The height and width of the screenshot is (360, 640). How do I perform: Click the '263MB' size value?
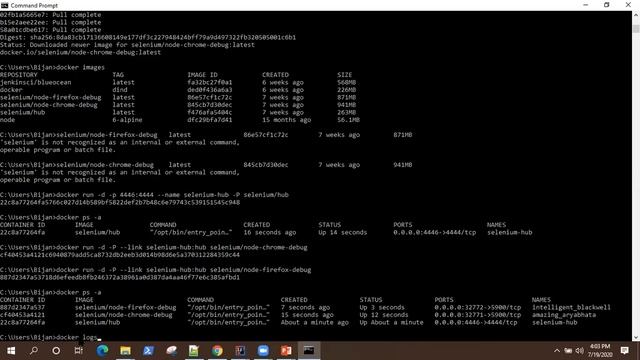coord(347,112)
